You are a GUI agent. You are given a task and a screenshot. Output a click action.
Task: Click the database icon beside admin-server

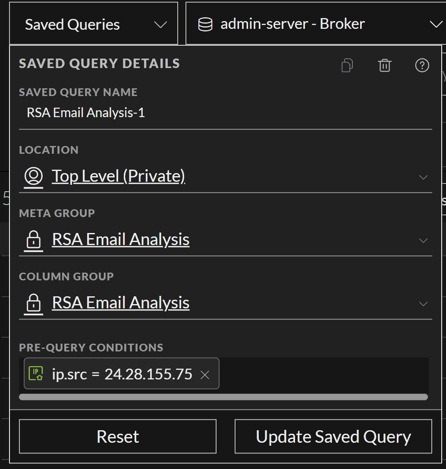pyautogui.click(x=205, y=25)
